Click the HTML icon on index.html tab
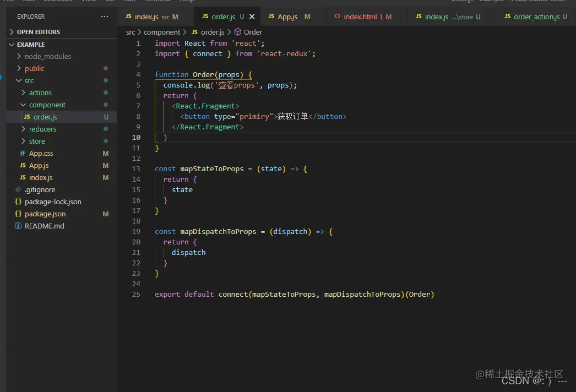 tap(337, 16)
